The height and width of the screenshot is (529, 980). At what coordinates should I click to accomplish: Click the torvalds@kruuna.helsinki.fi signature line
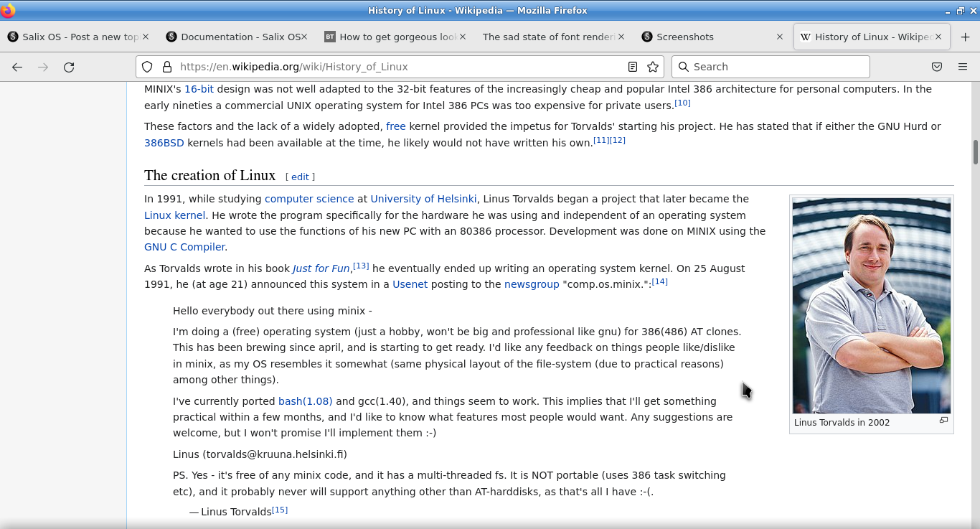point(260,454)
